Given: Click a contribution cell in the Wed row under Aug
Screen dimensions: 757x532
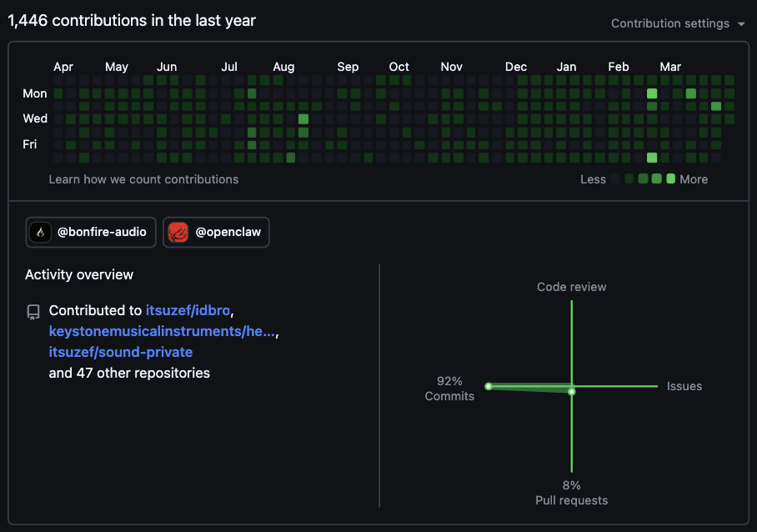Looking at the screenshot, I should click(303, 118).
